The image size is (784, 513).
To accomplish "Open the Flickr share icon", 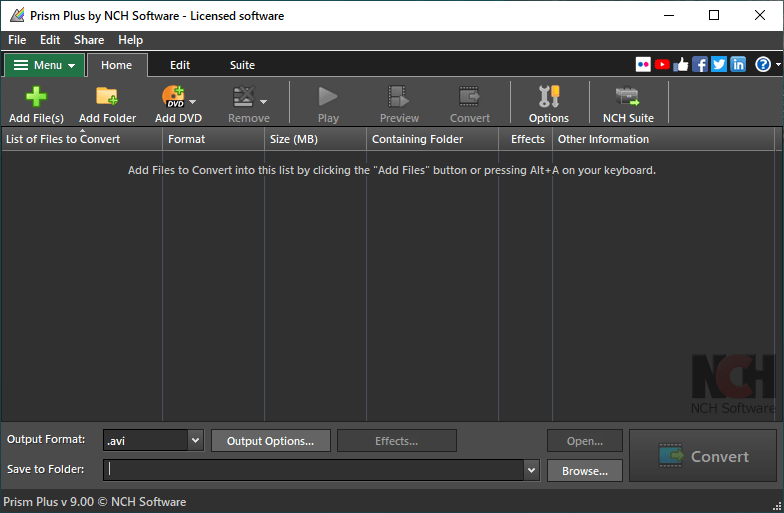I will [x=643, y=64].
